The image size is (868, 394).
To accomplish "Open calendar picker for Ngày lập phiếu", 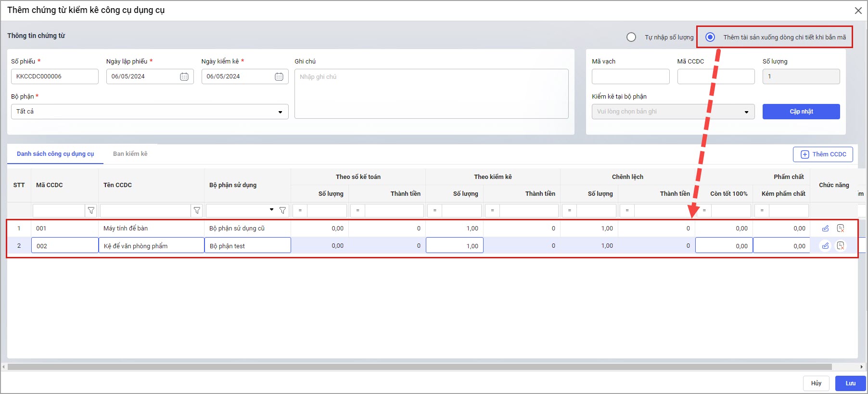I will click(184, 76).
